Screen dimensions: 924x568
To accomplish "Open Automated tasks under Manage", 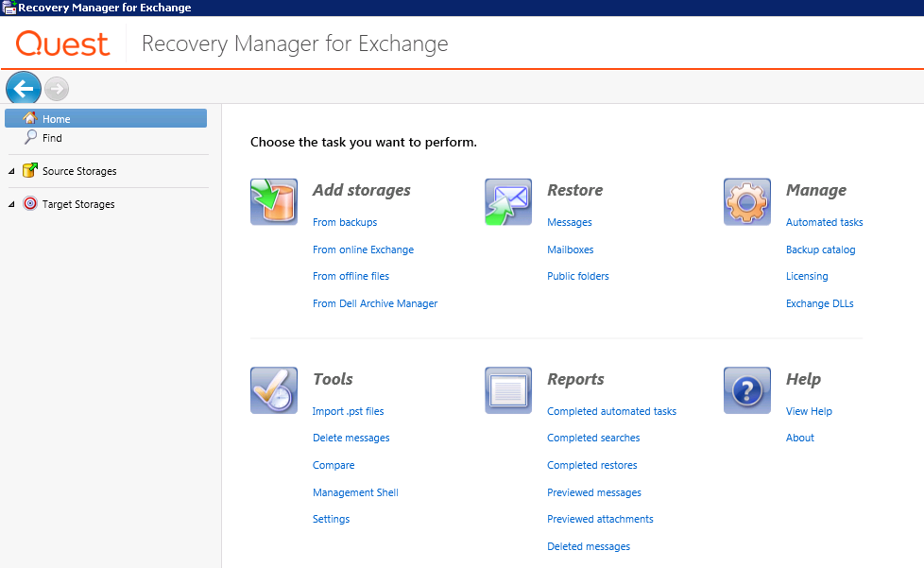I will point(824,222).
